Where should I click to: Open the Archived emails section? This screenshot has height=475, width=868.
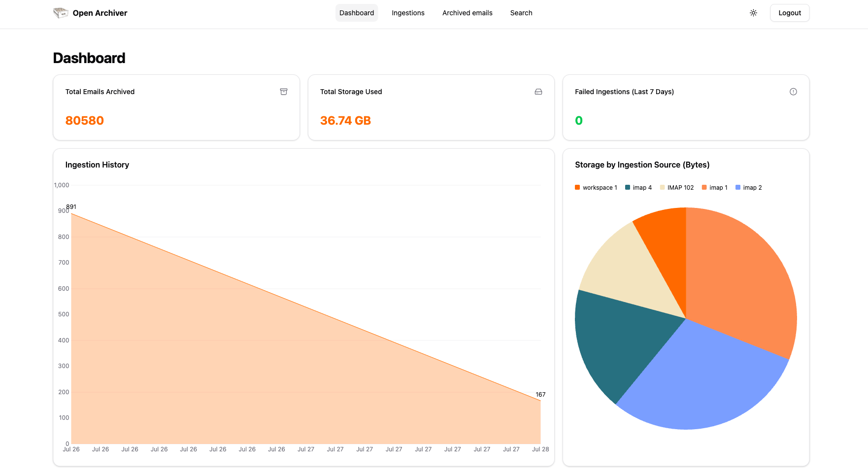pyautogui.click(x=467, y=13)
